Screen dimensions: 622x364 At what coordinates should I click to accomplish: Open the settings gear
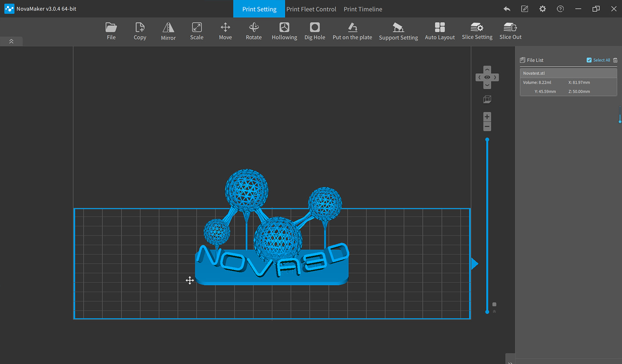(542, 9)
